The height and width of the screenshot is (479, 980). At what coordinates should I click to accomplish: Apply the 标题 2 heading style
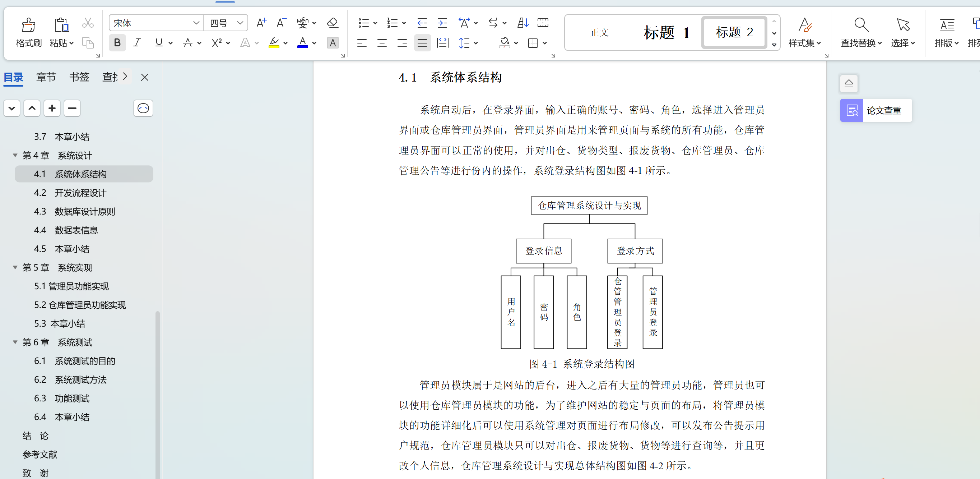(734, 32)
